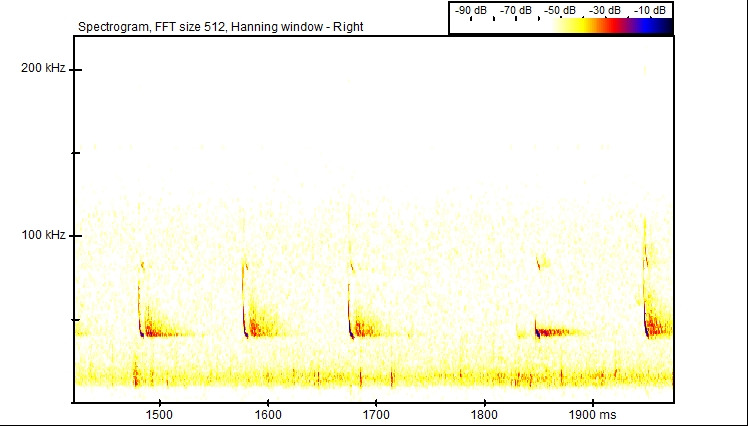Click the -90 dB legend label
The height and width of the screenshot is (426, 748).
[470, 10]
